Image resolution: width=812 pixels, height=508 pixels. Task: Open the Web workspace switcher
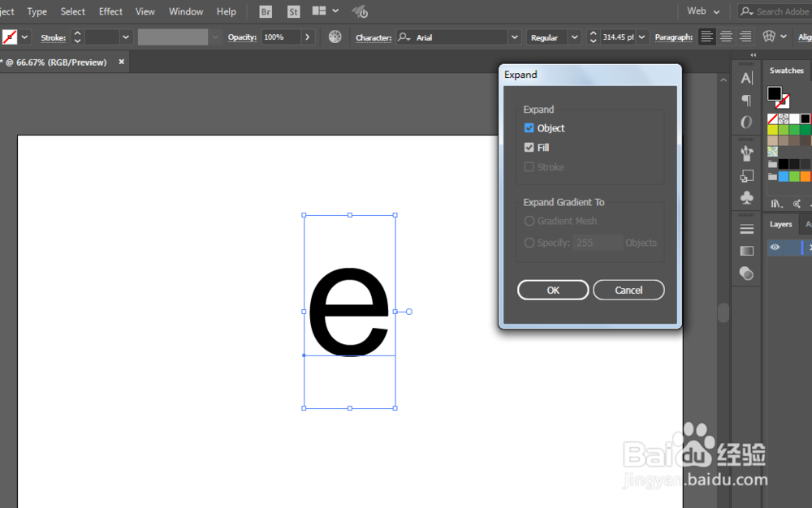[704, 11]
